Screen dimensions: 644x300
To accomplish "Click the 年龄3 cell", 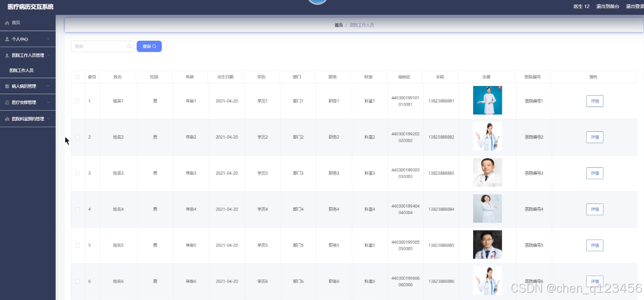I will (x=191, y=173).
